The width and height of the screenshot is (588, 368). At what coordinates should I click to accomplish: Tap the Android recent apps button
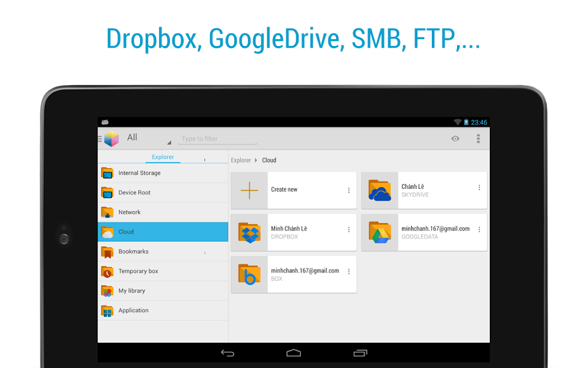click(x=360, y=352)
